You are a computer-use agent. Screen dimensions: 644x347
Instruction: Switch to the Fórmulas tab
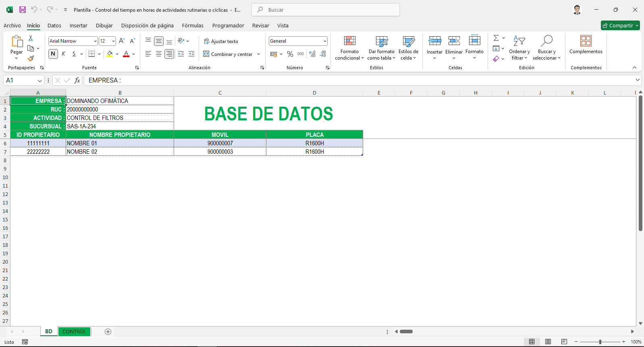coord(193,25)
